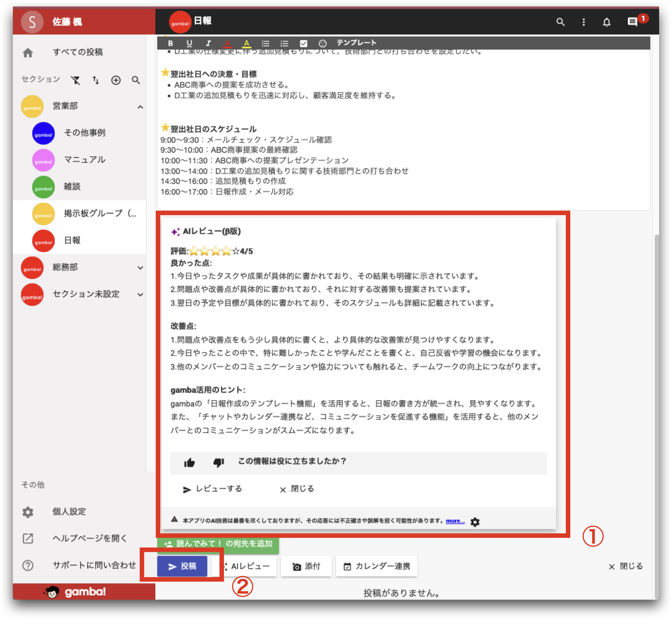
Task: Go to すべての投稿
Action: [78, 52]
